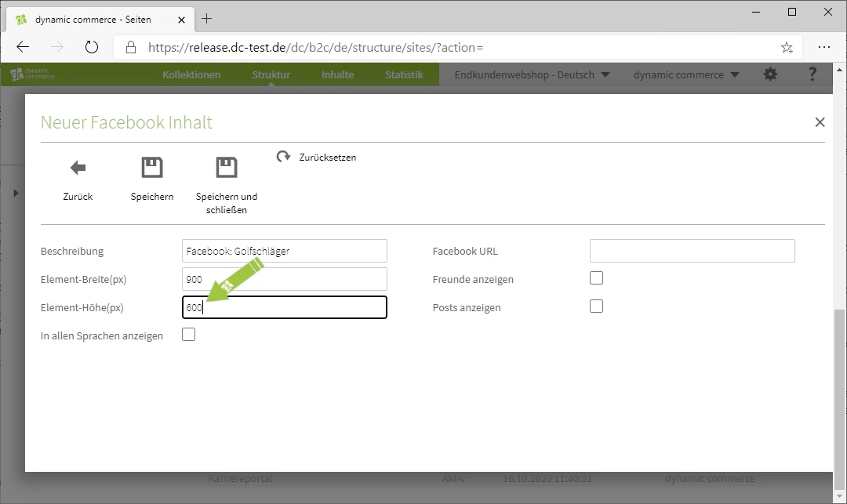Click the Zurück back arrow icon
This screenshot has height=504, width=847.
point(78,168)
